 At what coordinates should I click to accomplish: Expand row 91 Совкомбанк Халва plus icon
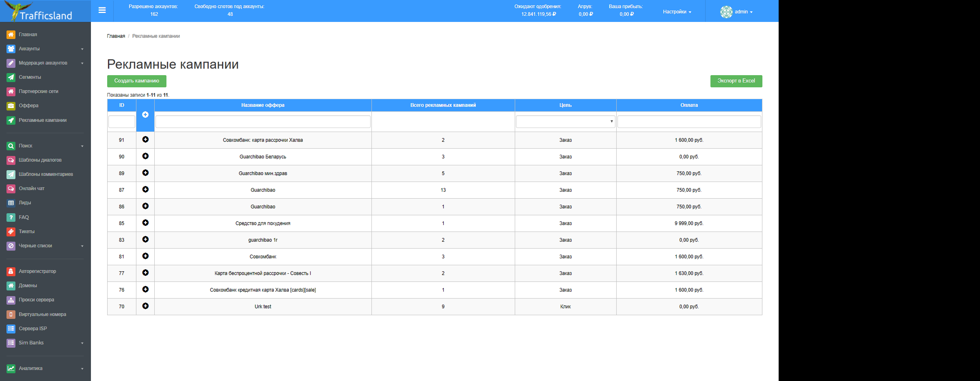click(x=145, y=139)
